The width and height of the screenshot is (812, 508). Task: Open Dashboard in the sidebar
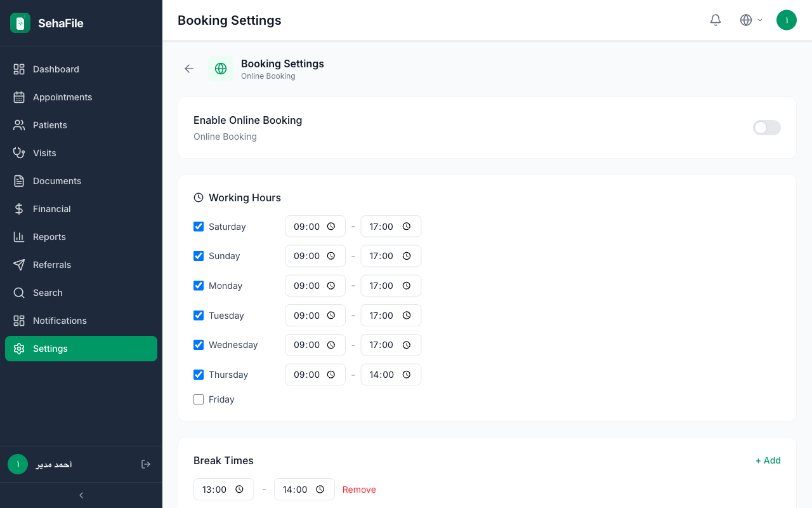click(x=81, y=69)
